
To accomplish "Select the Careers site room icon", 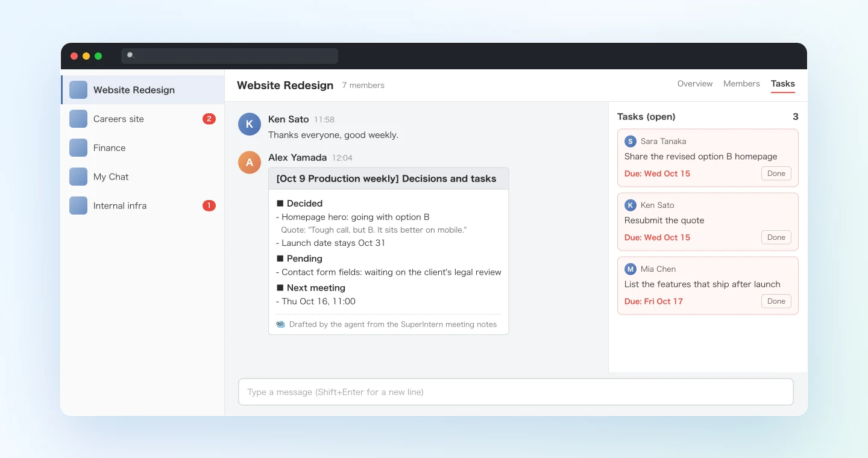I will (78, 119).
